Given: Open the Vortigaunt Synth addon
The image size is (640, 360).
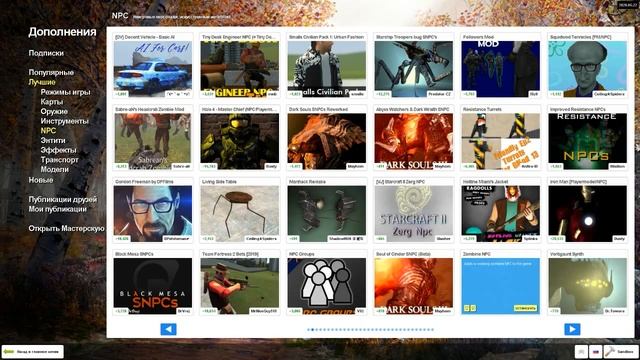Looking at the screenshot, I should click(587, 286).
